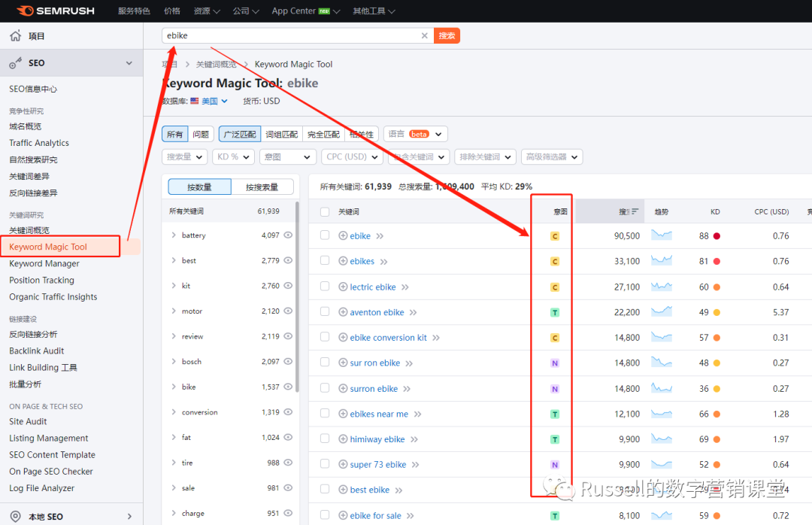
Task: Click the keyword groups list scrollbar
Action: 297,297
